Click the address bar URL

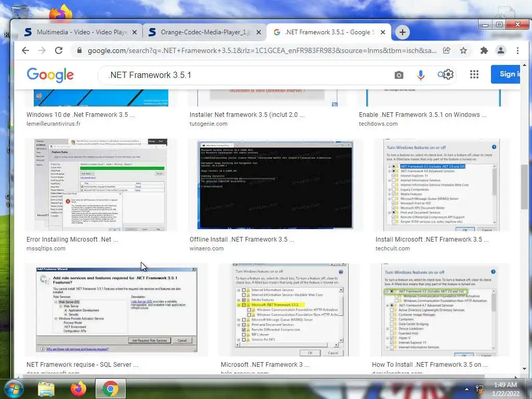tap(262, 50)
